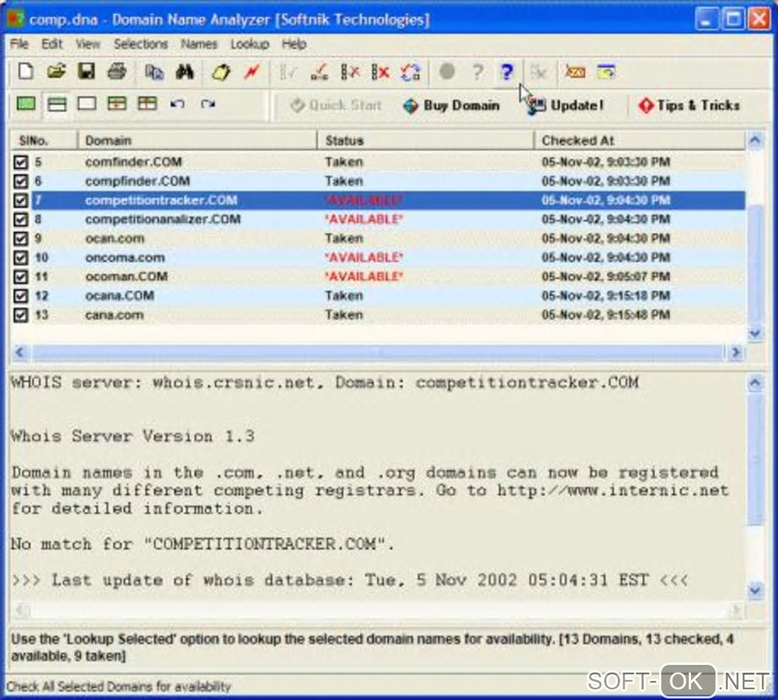
Task: Uncheck the compfinder.COM row checkbox
Action: coord(21,181)
